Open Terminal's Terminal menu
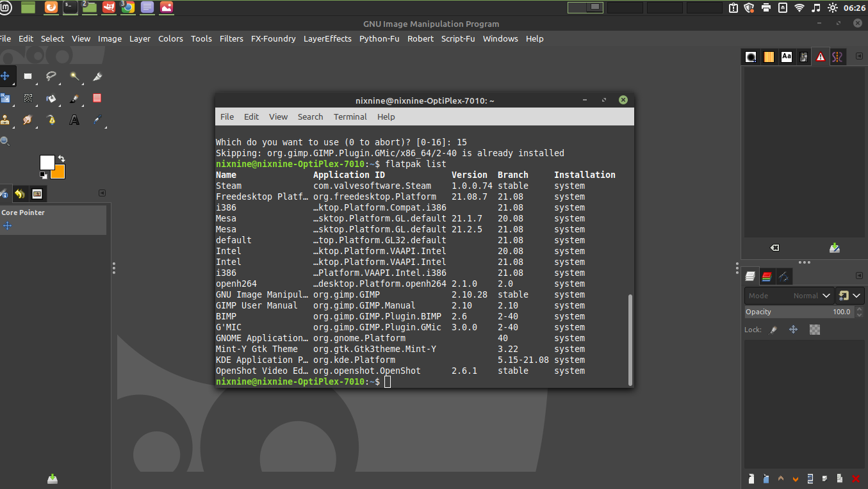 click(350, 116)
